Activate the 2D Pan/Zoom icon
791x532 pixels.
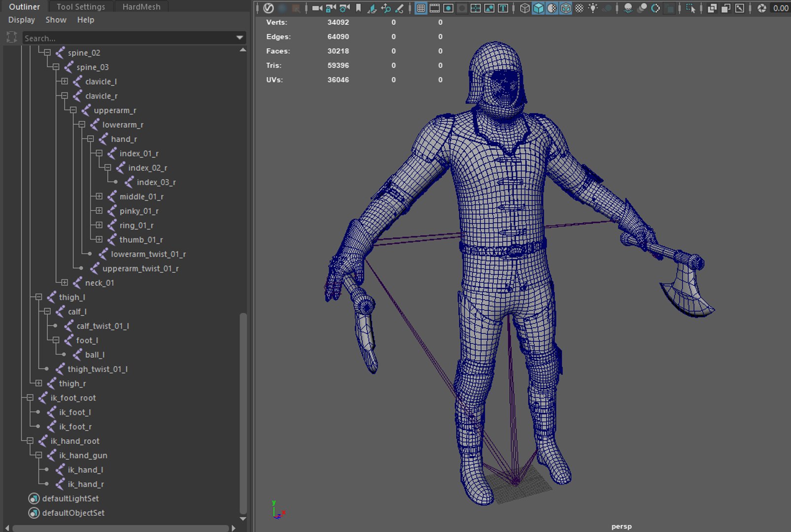pyautogui.click(x=385, y=8)
